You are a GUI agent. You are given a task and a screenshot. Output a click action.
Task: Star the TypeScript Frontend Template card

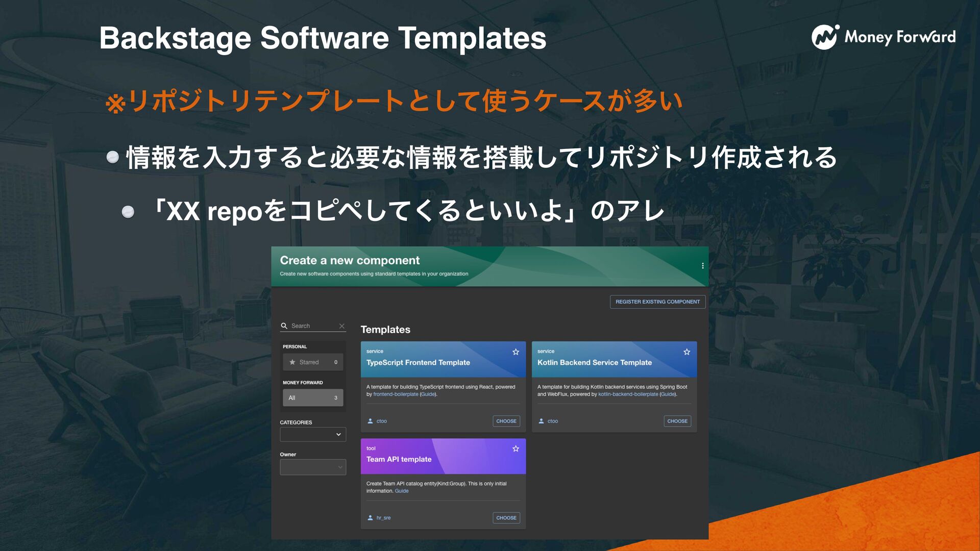[516, 352]
